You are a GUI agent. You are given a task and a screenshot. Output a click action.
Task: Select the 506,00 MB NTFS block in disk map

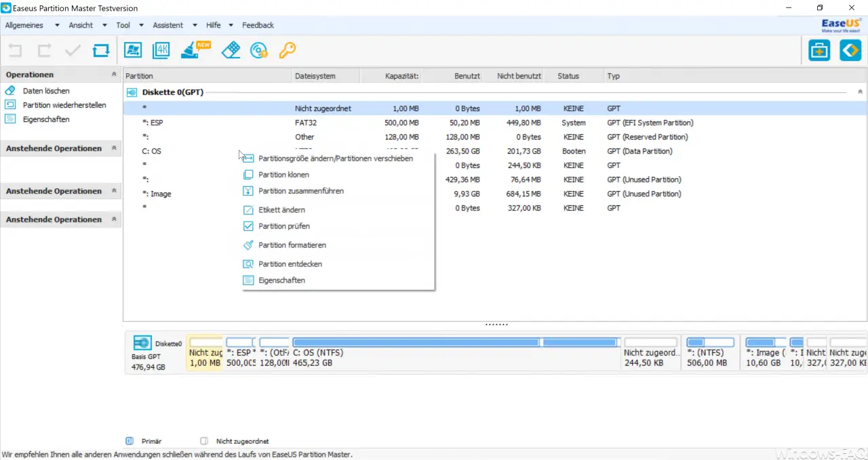710,352
